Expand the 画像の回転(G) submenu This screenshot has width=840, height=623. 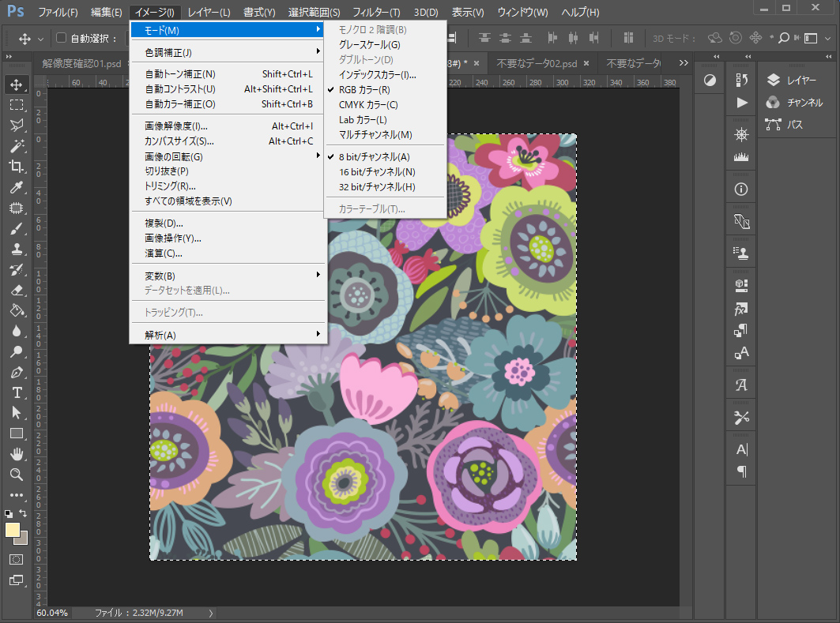click(x=228, y=157)
